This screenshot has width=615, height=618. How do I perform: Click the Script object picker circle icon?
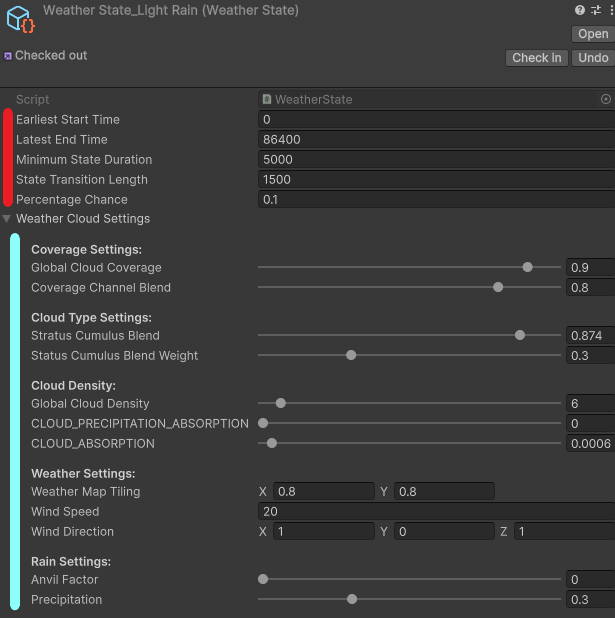[605, 100]
